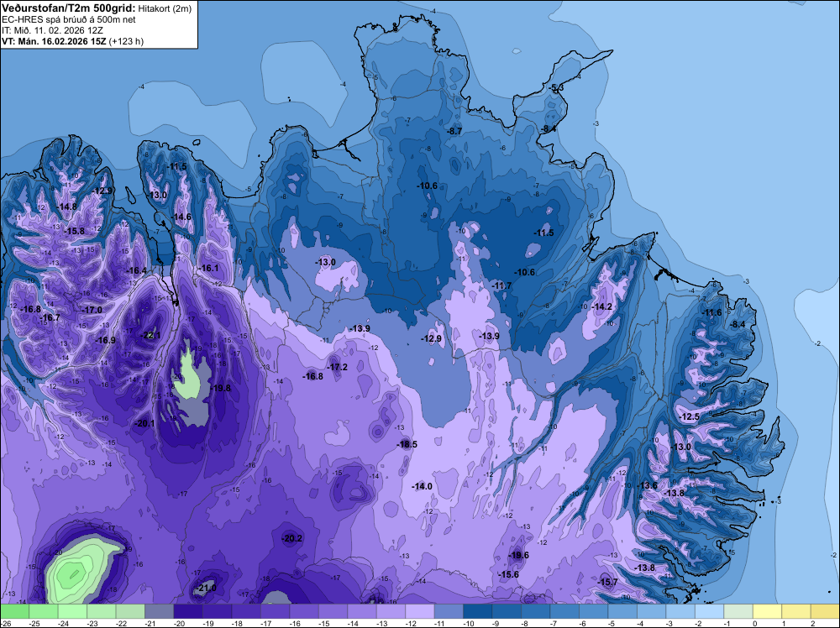Click the -14.2 temperature value
The height and width of the screenshot is (628, 840).
click(602, 306)
